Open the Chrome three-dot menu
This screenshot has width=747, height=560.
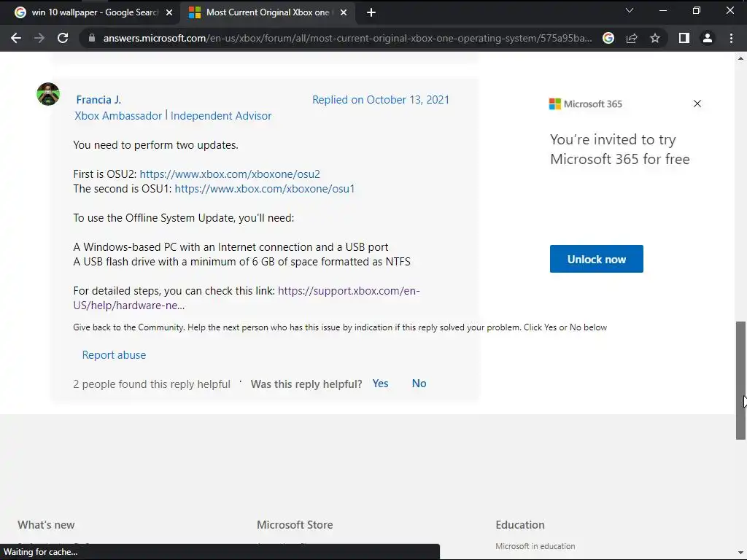coord(731,38)
